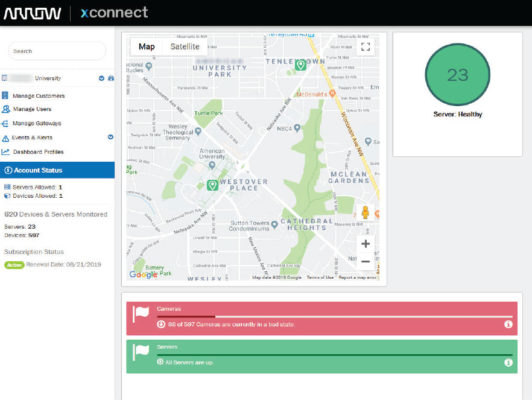Switch map to Satellite view
The width and height of the screenshot is (532, 400).
point(185,46)
